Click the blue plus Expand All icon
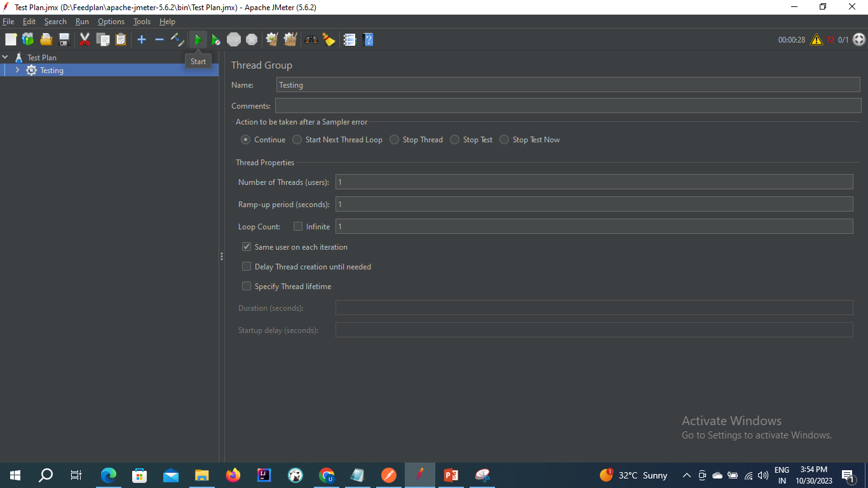Image resolution: width=868 pixels, height=488 pixels. (142, 39)
